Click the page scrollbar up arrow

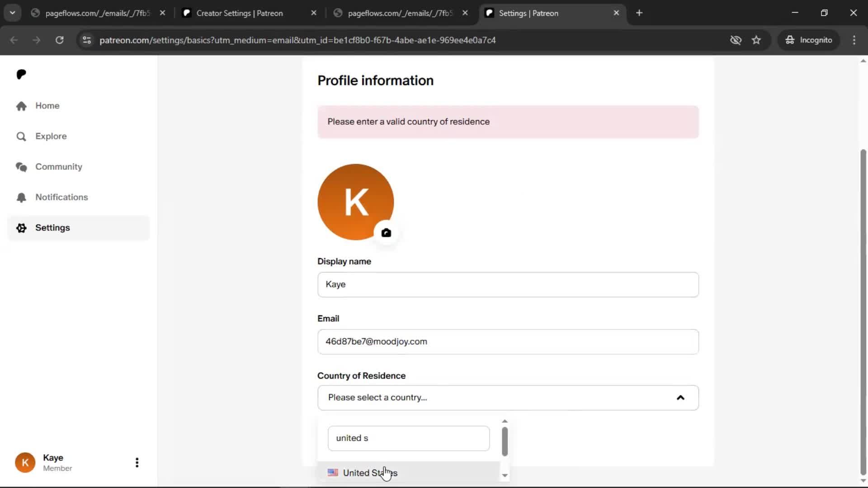tap(863, 61)
